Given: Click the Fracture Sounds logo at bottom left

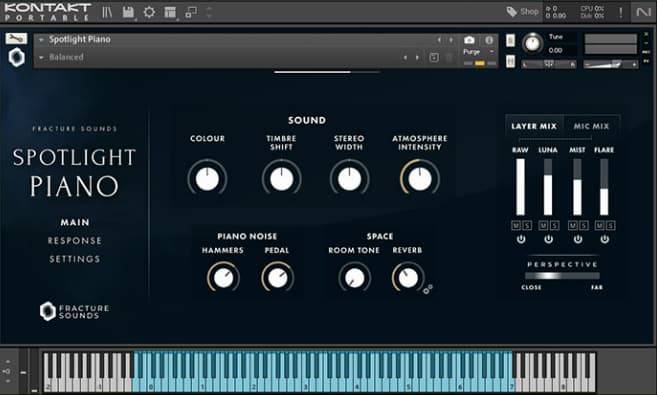Looking at the screenshot, I should click(x=74, y=311).
